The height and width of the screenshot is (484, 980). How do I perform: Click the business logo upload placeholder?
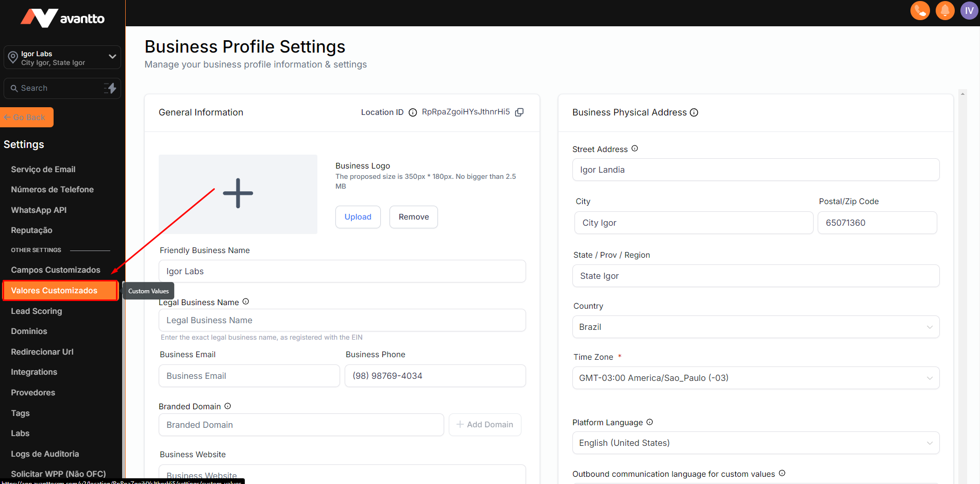(238, 194)
